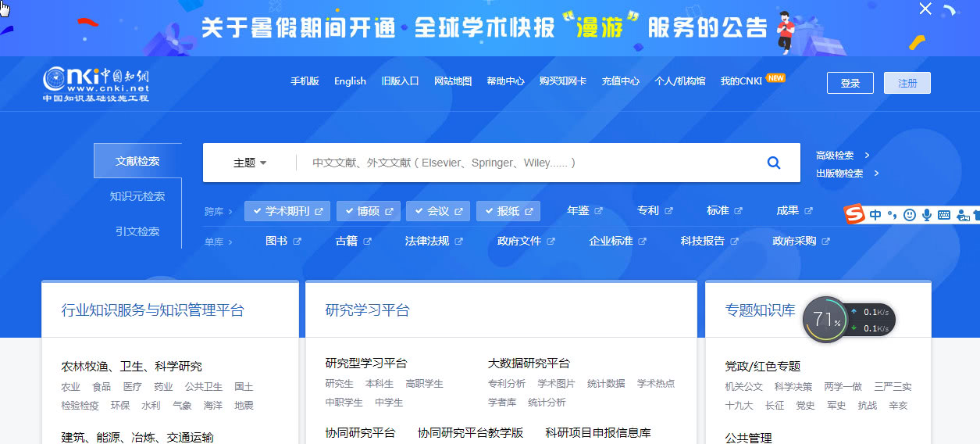
Task: Uncheck the 学术期刊 database checkbox
Action: (x=258, y=211)
